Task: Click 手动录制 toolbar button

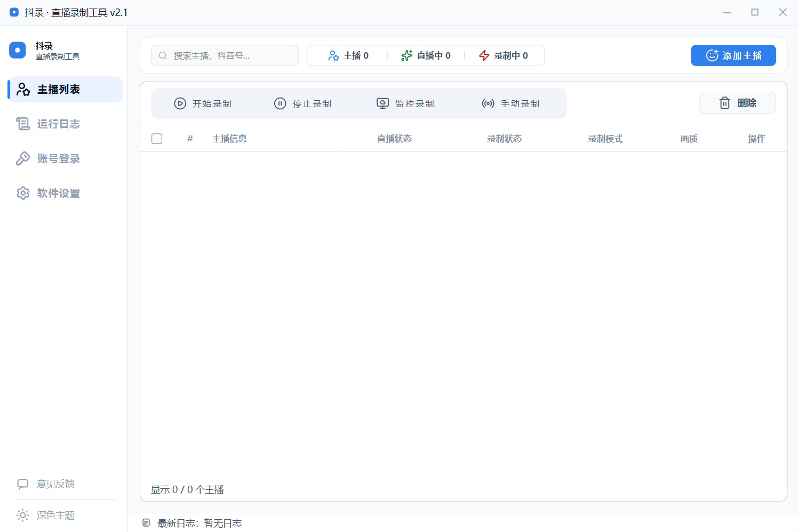Action: [x=510, y=103]
